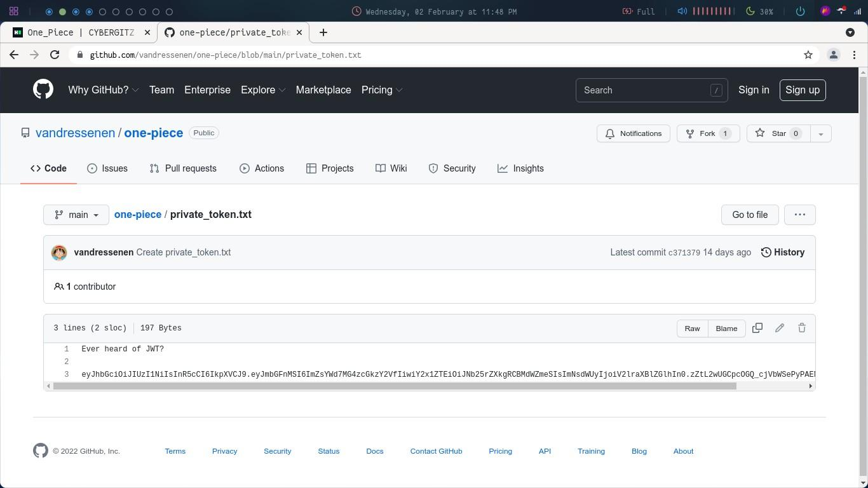The width and height of the screenshot is (868, 488).
Task: Expand the Pricing menu in header
Action: [x=382, y=90]
